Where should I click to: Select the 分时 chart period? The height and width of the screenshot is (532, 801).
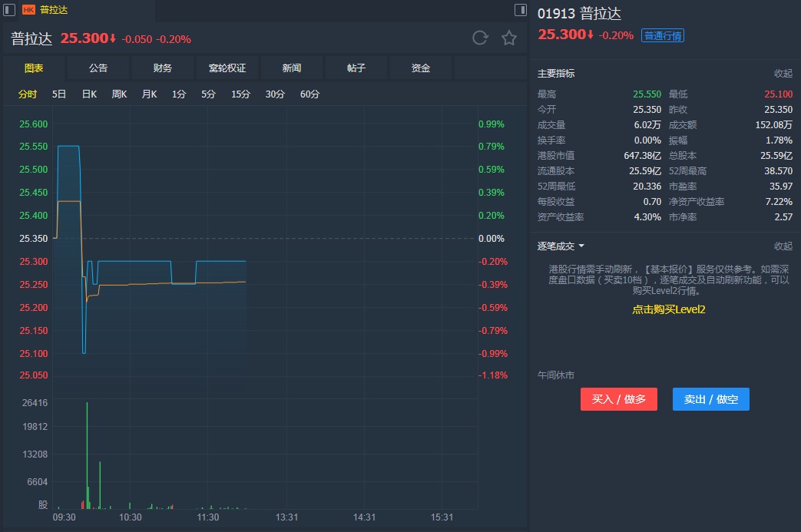coord(28,94)
